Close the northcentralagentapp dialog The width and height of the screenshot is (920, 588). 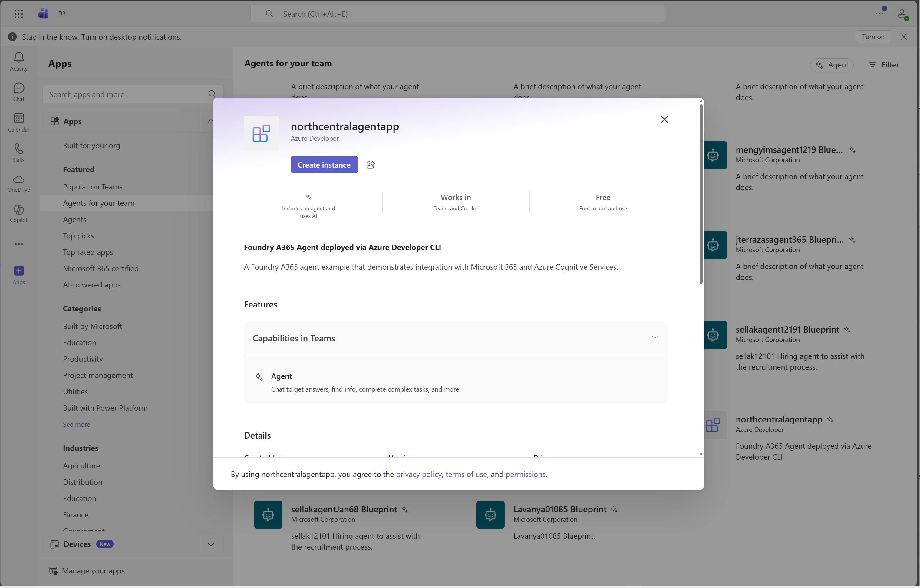[664, 119]
